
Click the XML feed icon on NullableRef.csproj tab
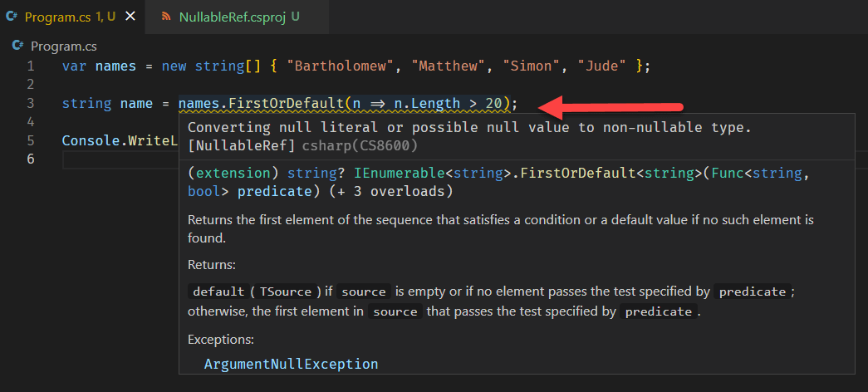166,17
